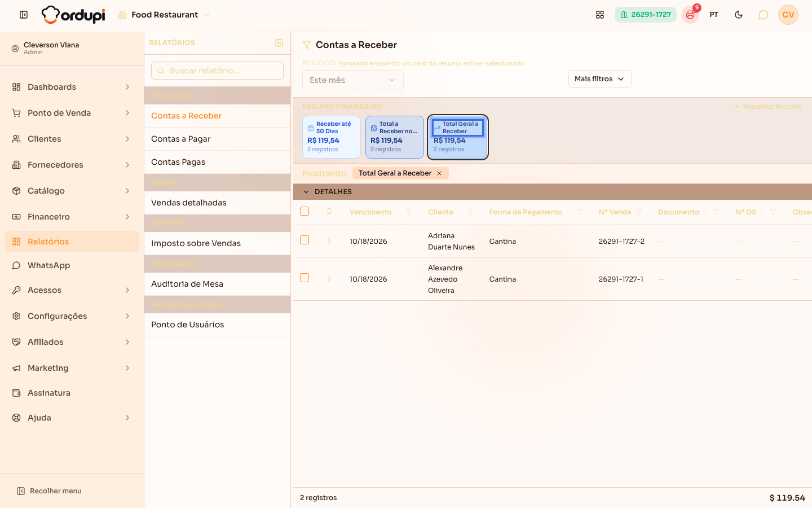Open the Contas a Pagar report

(217, 139)
